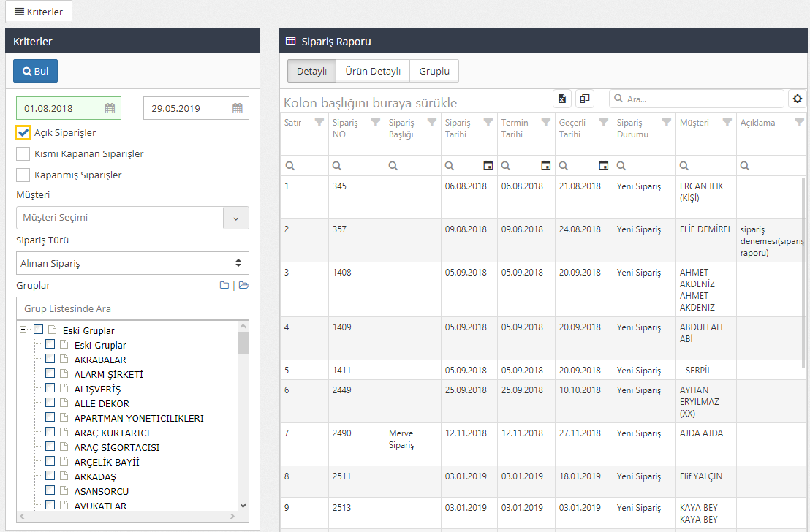Image resolution: width=810 pixels, height=532 pixels.
Task: Open the column chooser icon
Action: tap(585, 99)
